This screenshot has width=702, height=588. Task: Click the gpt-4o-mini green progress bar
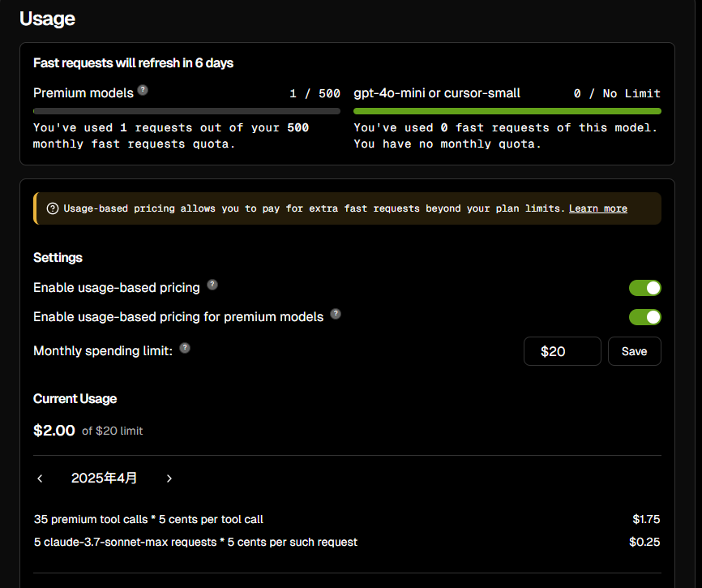point(507,111)
